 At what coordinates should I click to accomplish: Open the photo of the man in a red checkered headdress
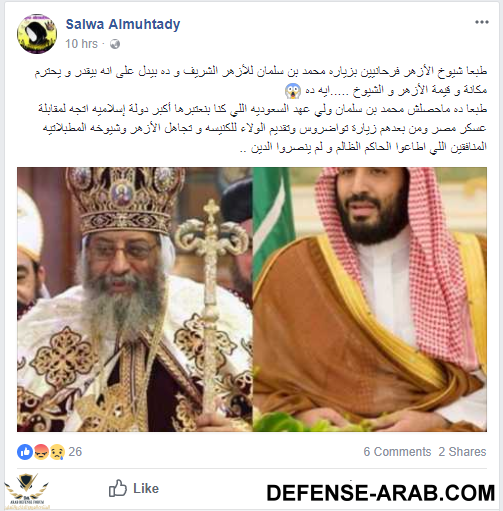coord(370,299)
